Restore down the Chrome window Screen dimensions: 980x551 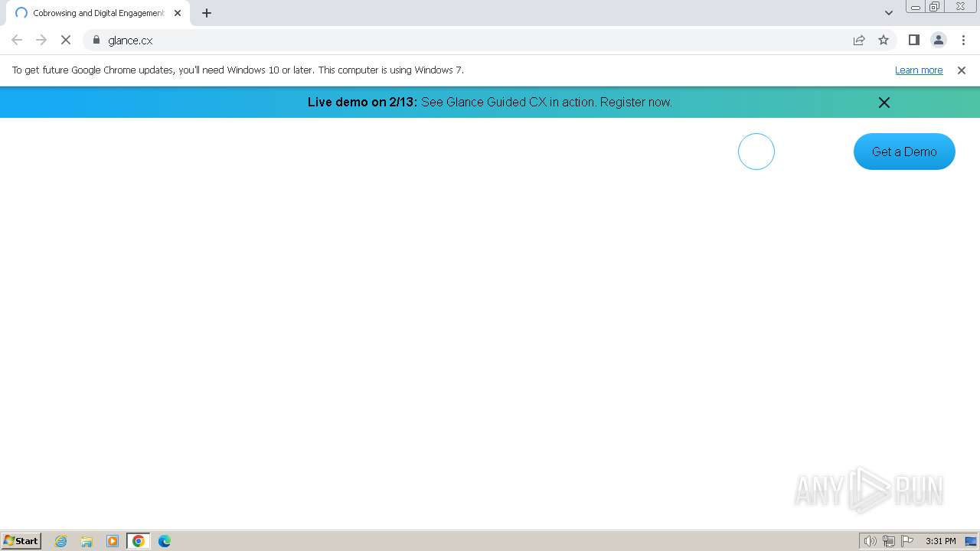(x=934, y=7)
